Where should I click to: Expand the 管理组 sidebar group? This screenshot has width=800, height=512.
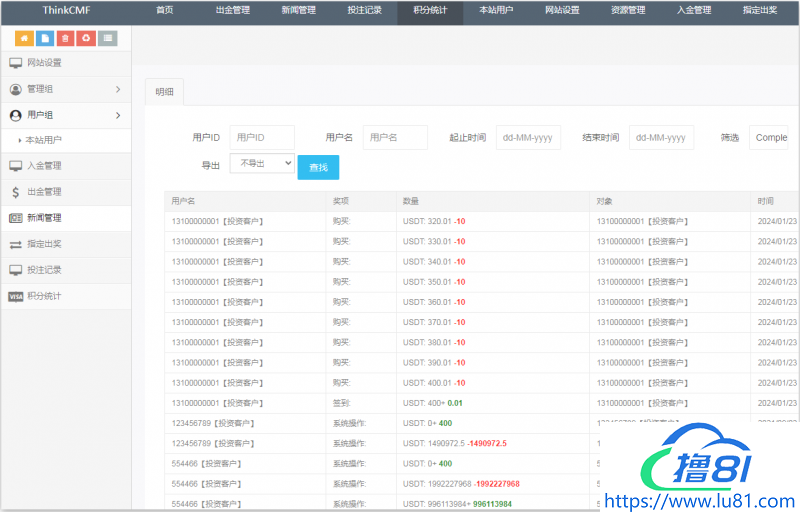point(65,89)
